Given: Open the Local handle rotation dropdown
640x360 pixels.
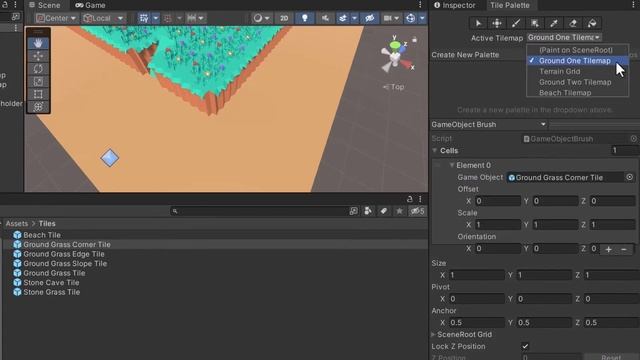Looking at the screenshot, I should pyautogui.click(x=103, y=18).
